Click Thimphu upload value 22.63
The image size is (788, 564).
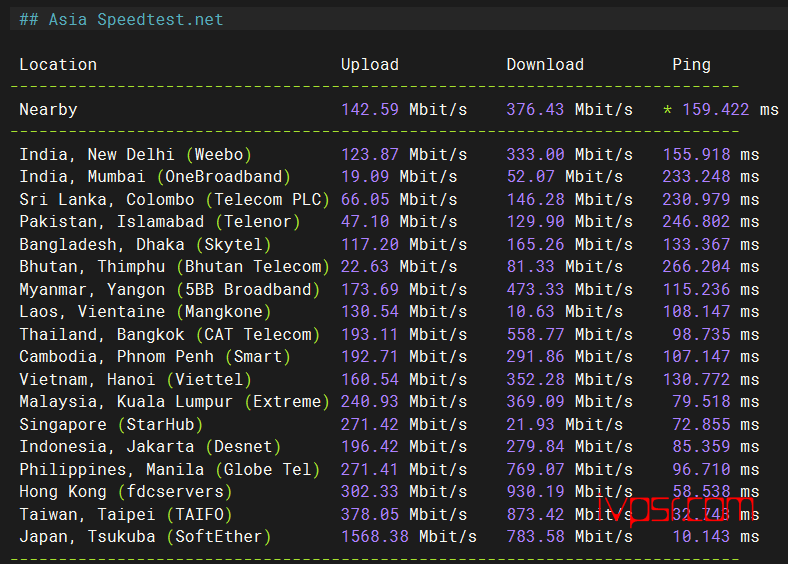click(365, 266)
